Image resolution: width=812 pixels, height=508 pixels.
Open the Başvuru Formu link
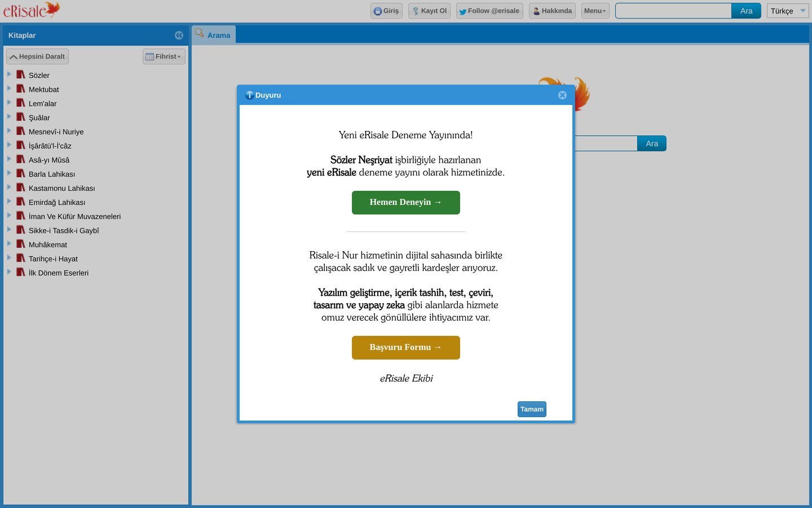click(x=406, y=348)
